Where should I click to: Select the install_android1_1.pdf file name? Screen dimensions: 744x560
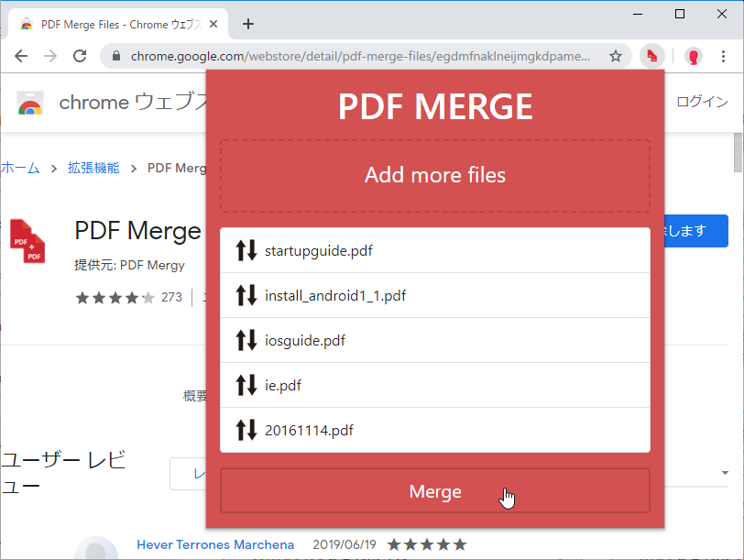pyautogui.click(x=335, y=296)
